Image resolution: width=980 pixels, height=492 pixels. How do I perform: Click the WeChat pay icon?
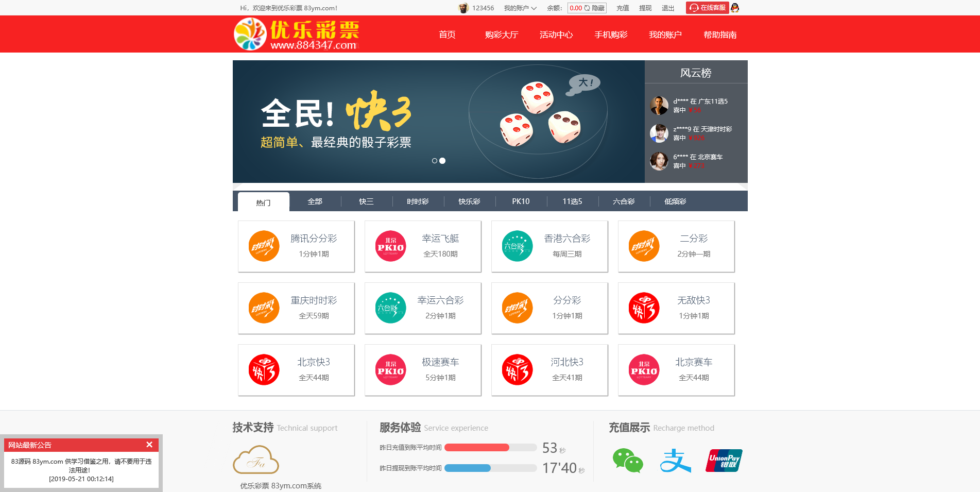[x=628, y=461]
